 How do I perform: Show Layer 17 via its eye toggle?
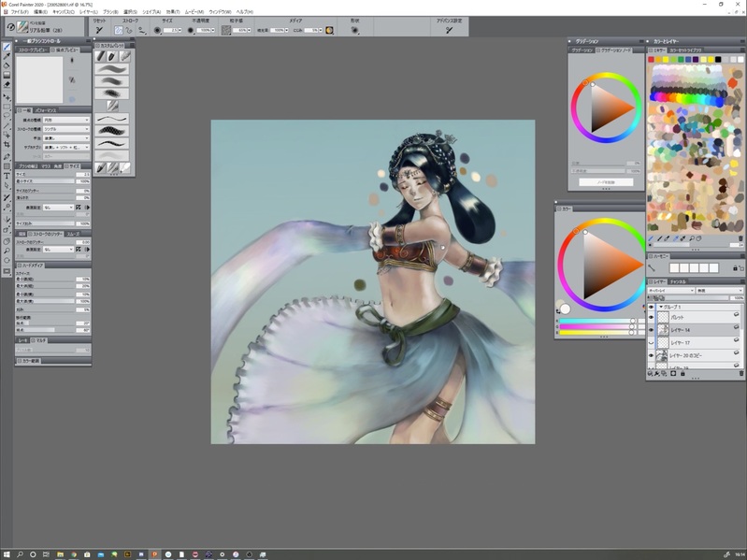click(652, 342)
